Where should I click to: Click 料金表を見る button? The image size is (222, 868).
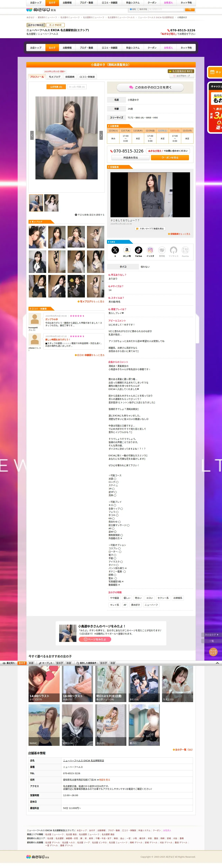130,158
